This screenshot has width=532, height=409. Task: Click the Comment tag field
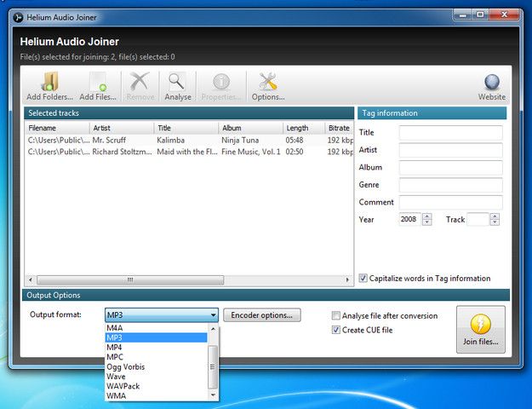point(450,202)
